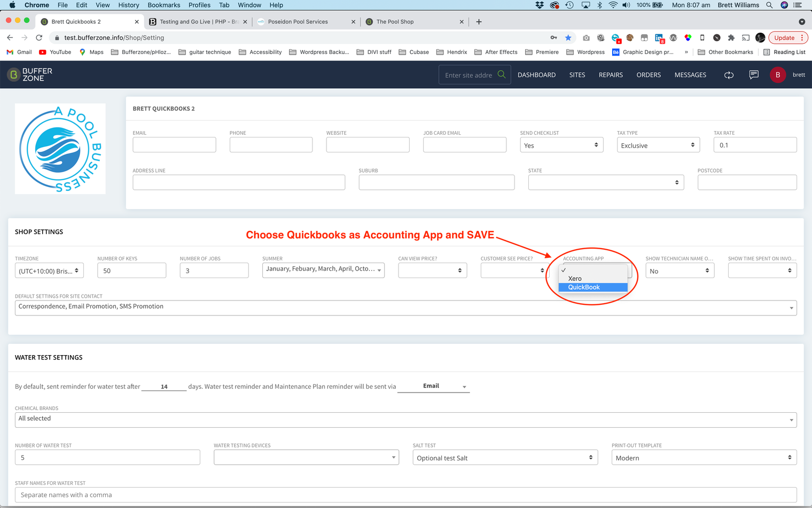This screenshot has width=812, height=508.
Task: Click the Number of Keys field
Action: 131,271
